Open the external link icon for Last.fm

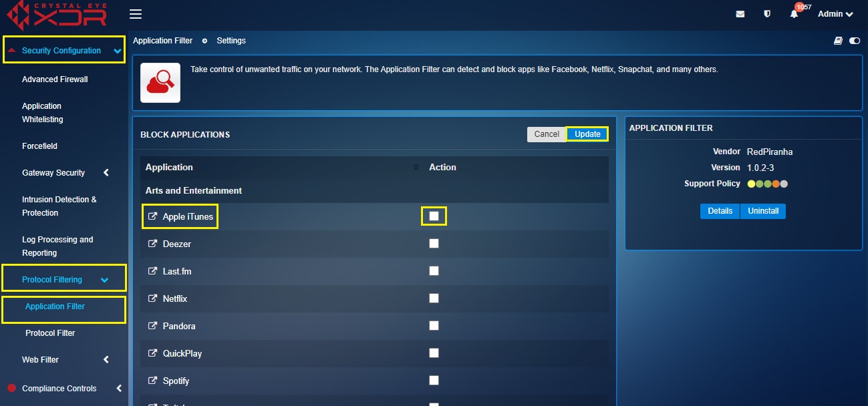(152, 271)
